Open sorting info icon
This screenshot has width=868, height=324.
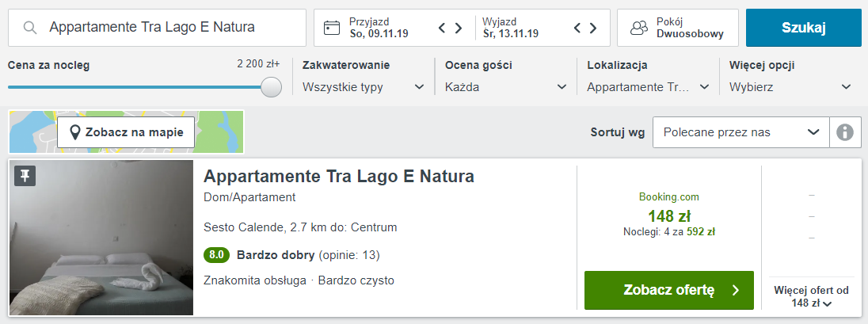[x=845, y=132]
